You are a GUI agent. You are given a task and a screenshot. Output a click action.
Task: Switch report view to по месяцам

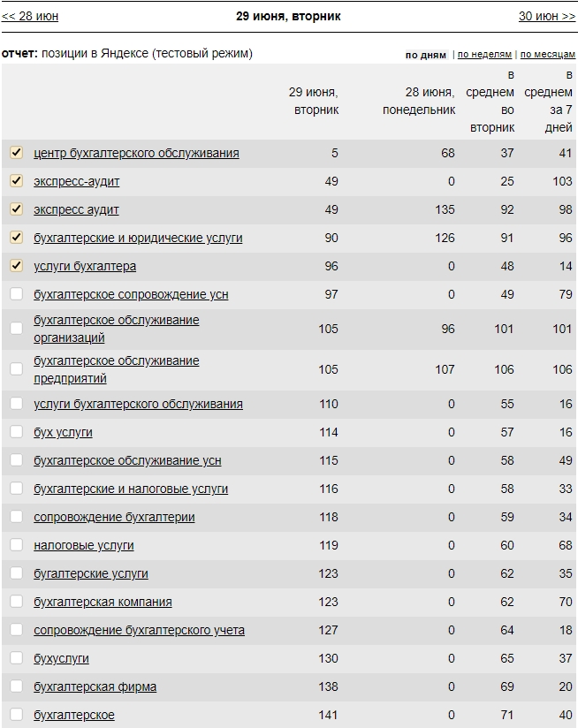pyautogui.click(x=547, y=54)
